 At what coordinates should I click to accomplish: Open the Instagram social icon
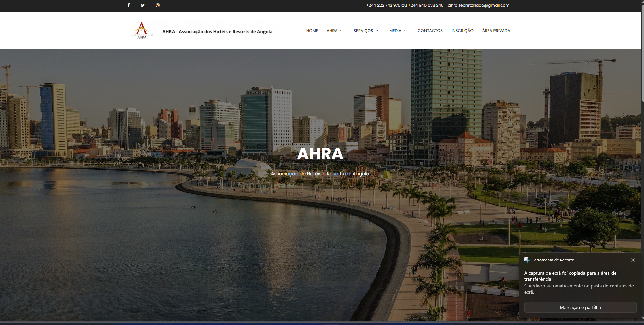point(158,5)
